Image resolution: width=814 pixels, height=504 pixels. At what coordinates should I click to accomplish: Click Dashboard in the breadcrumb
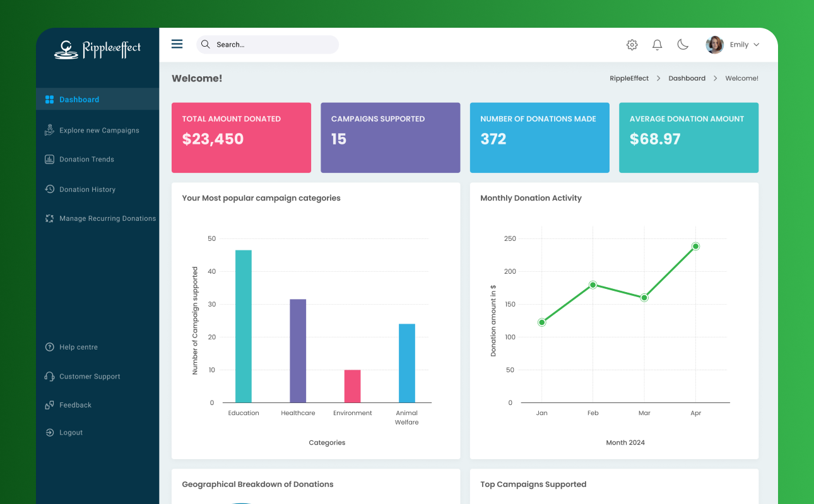pyautogui.click(x=687, y=78)
